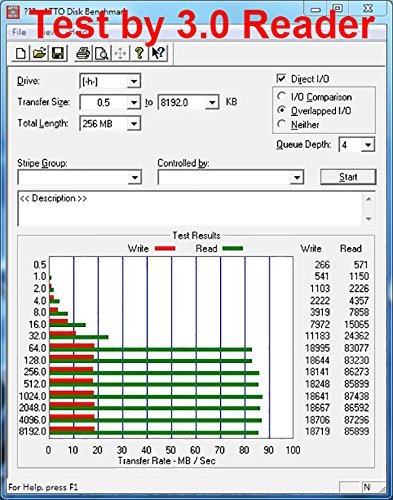The height and width of the screenshot is (500, 393).
Task: Click the Write value 2222
Action: point(319,300)
